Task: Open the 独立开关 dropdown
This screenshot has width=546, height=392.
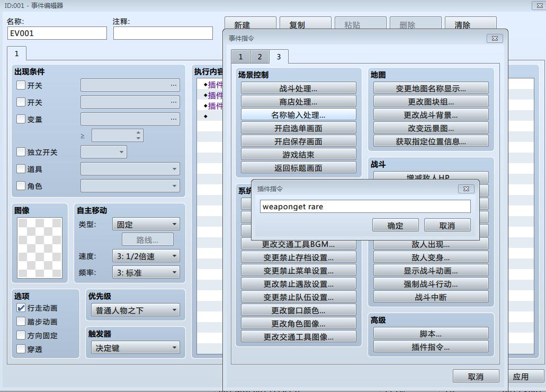Action: (104, 152)
